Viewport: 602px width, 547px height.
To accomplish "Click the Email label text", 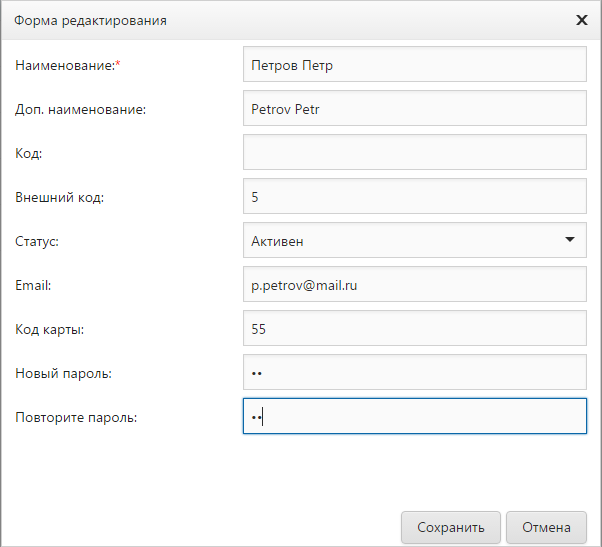I will [x=33, y=285].
